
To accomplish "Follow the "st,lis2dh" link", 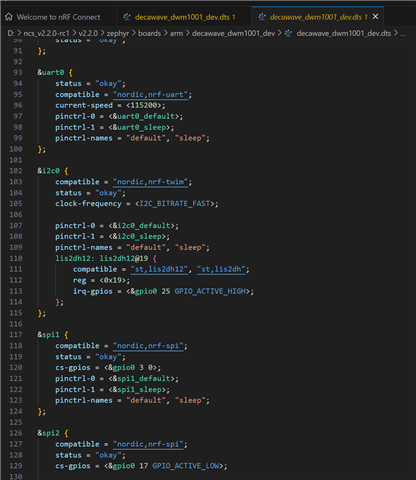I will 221,269.
